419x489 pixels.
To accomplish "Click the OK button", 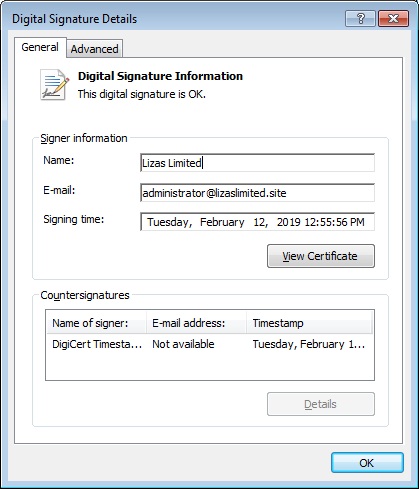I will (367, 463).
